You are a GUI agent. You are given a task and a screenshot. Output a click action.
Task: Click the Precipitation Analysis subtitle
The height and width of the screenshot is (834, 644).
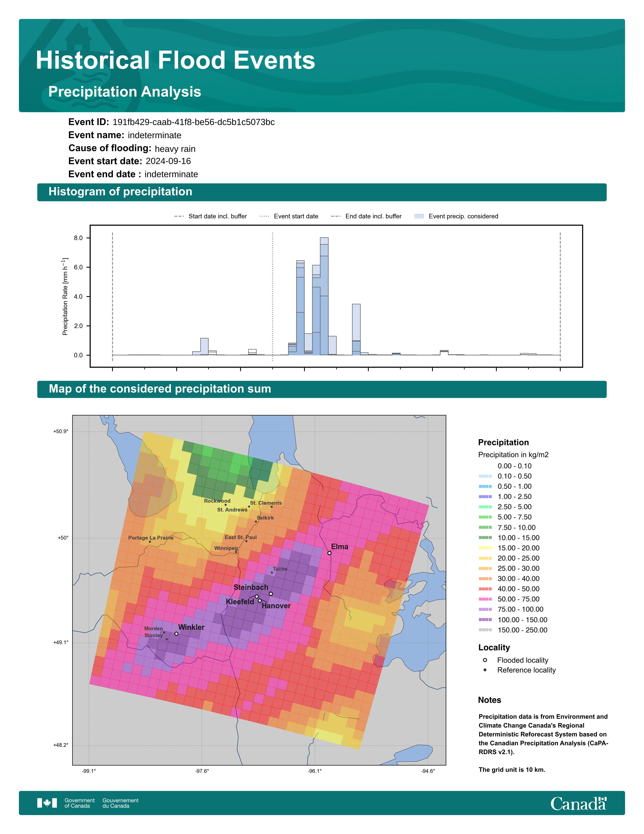[125, 92]
